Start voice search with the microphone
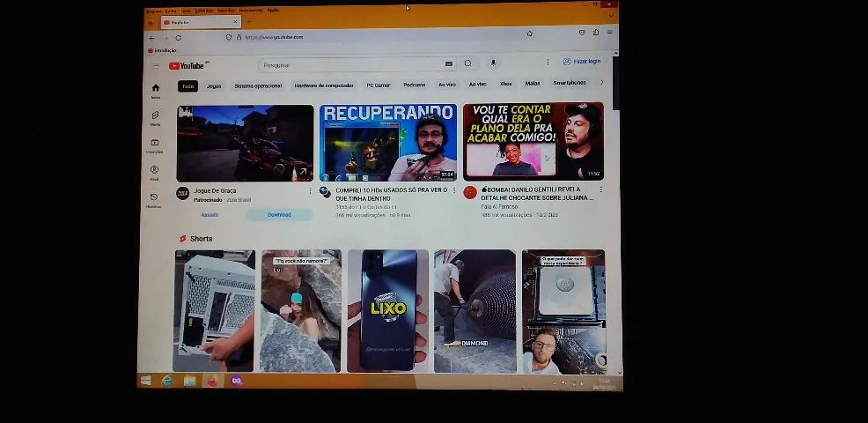Screen dimensions: 868x423 click(x=493, y=63)
